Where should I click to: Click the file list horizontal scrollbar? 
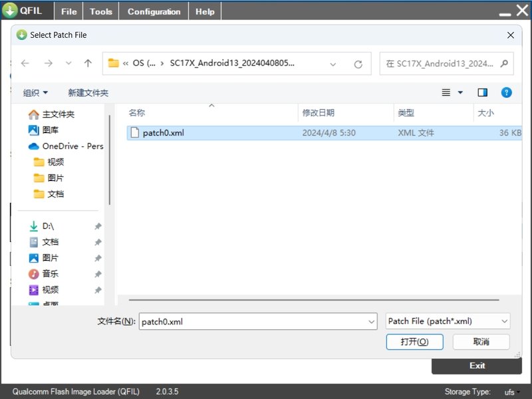pyautogui.click(x=314, y=300)
